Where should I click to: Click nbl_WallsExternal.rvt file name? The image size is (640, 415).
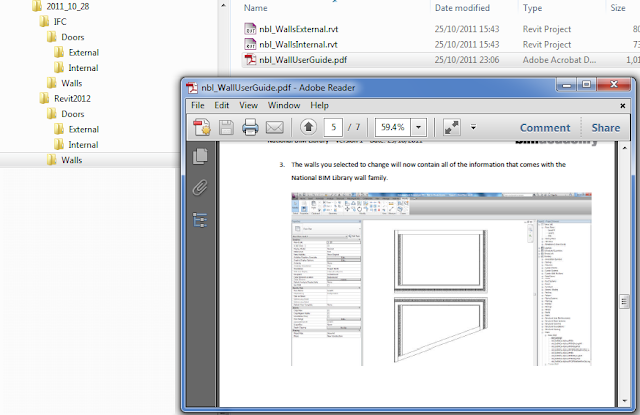coord(299,29)
